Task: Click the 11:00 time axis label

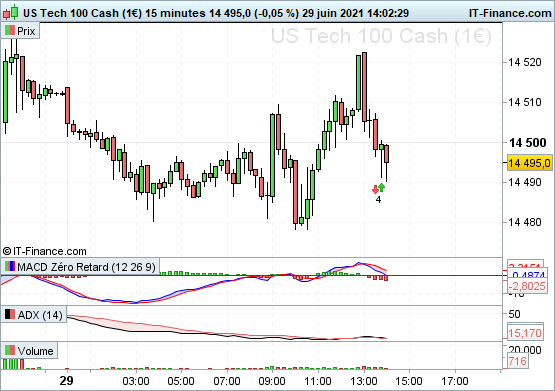Action: [x=317, y=381]
